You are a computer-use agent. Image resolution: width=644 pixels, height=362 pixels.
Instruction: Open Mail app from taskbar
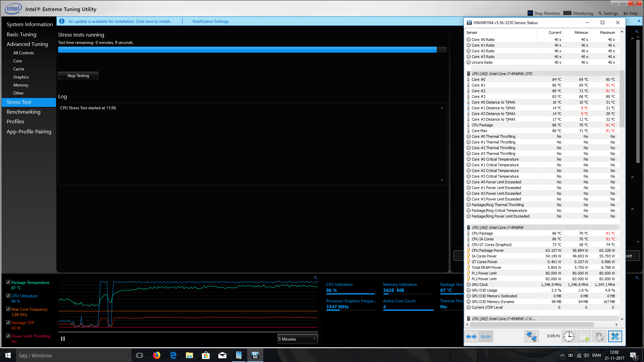[222, 355]
